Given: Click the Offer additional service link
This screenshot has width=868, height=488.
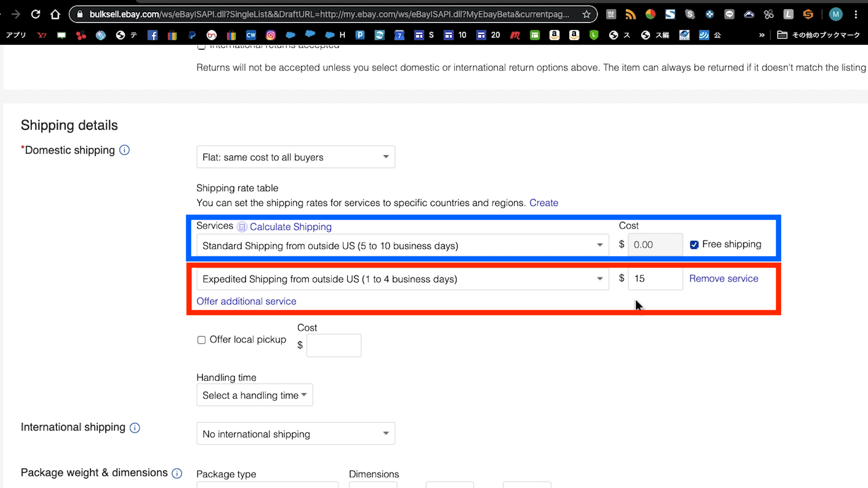Looking at the screenshot, I should pyautogui.click(x=246, y=301).
